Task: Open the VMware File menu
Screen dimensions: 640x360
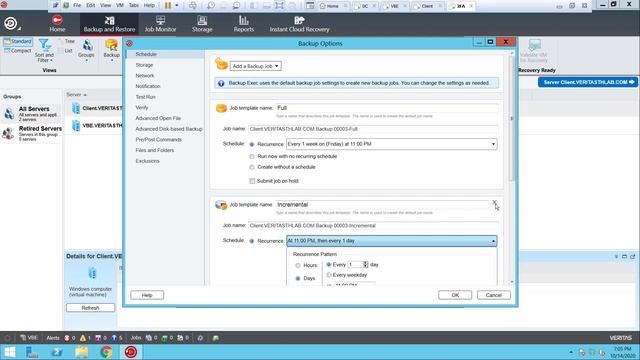Action: [77, 5]
